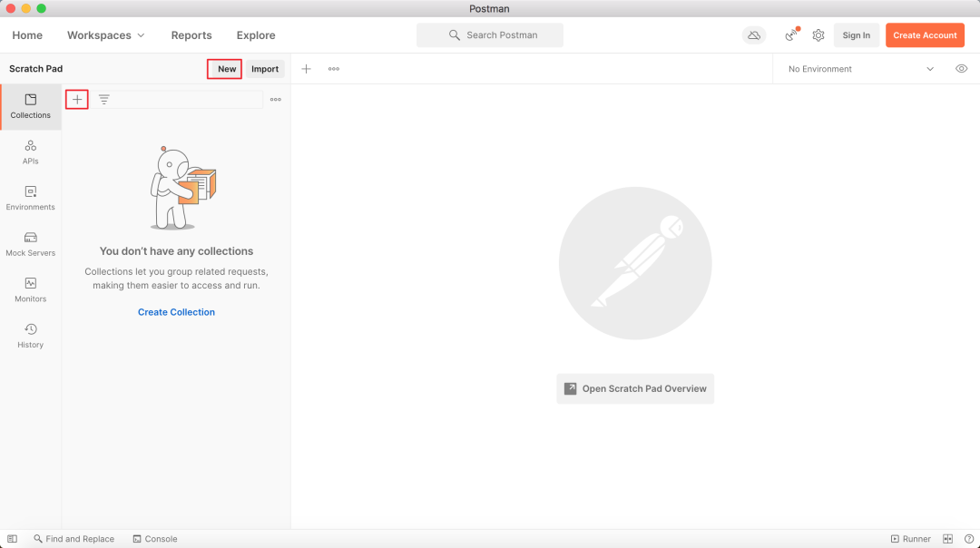The image size is (980, 548).
Task: Click the Import button
Action: [265, 69]
